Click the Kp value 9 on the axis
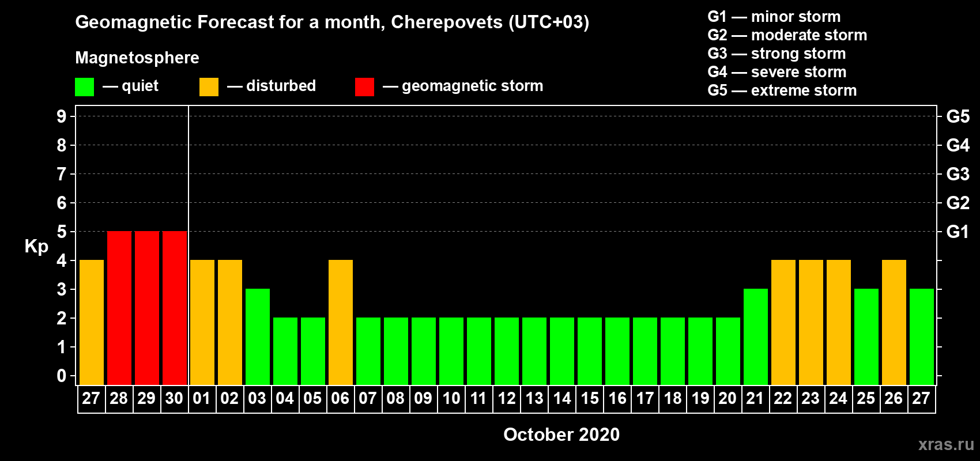The width and height of the screenshot is (980, 461). pos(62,116)
